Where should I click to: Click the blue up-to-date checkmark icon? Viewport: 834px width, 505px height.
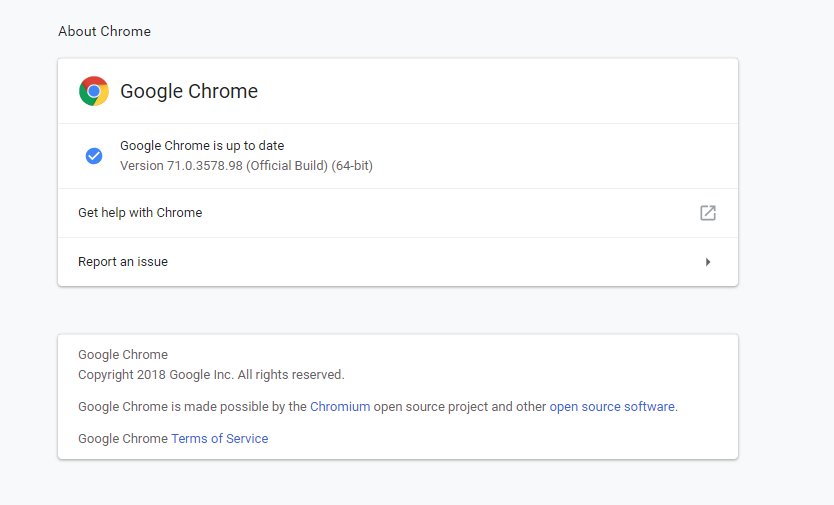pos(94,156)
